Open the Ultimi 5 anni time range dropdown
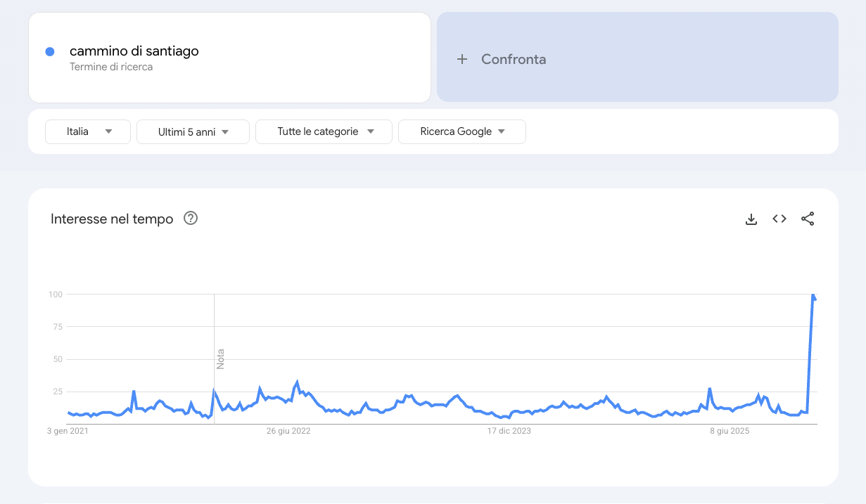 (193, 131)
